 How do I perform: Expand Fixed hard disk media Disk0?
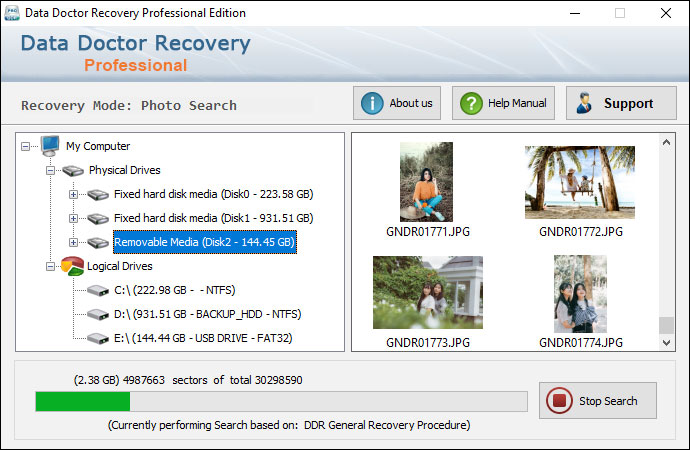pyautogui.click(x=74, y=194)
